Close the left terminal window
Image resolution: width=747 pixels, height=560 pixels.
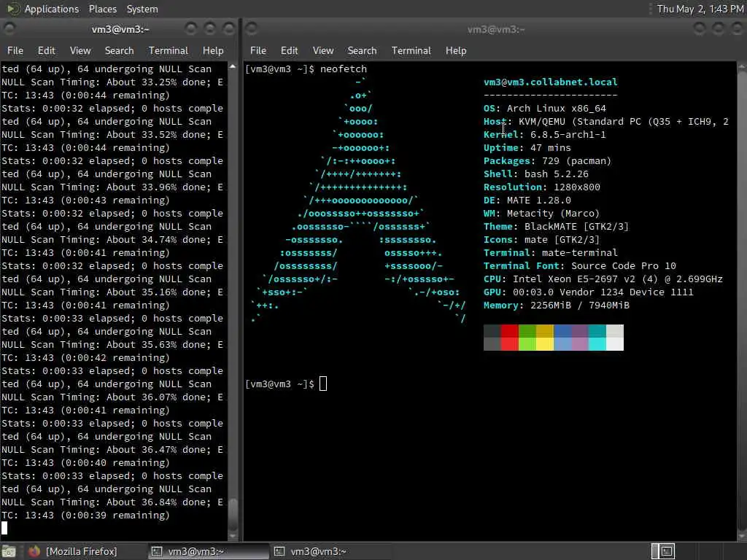[229, 29]
